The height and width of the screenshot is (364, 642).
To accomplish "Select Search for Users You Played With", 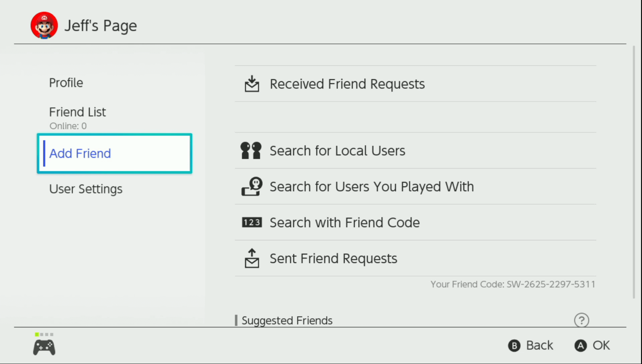I will [x=415, y=186].
